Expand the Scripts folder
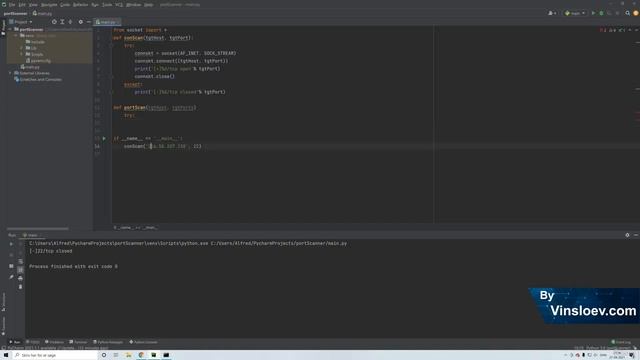Image resolution: width=640 pixels, height=360 pixels. point(22,54)
